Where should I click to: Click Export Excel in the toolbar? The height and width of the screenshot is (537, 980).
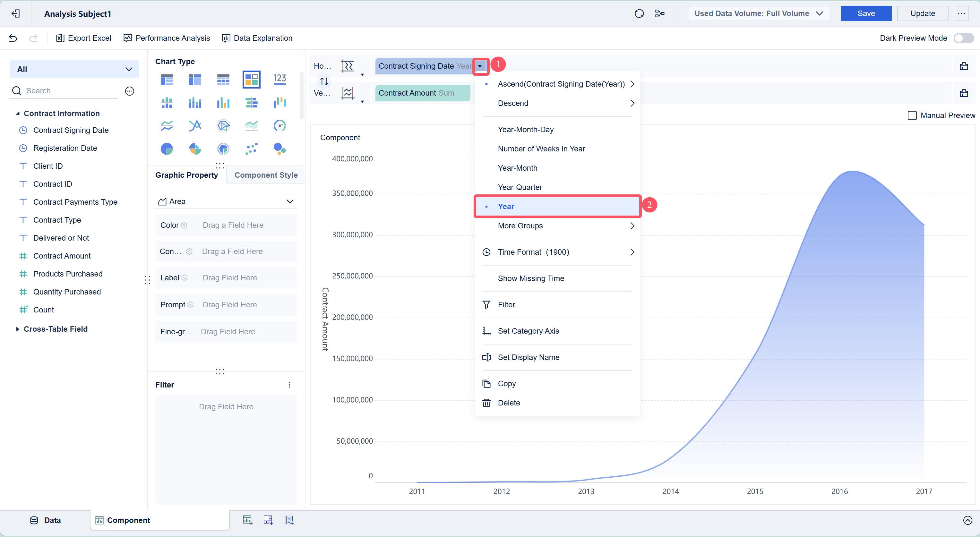(x=84, y=38)
